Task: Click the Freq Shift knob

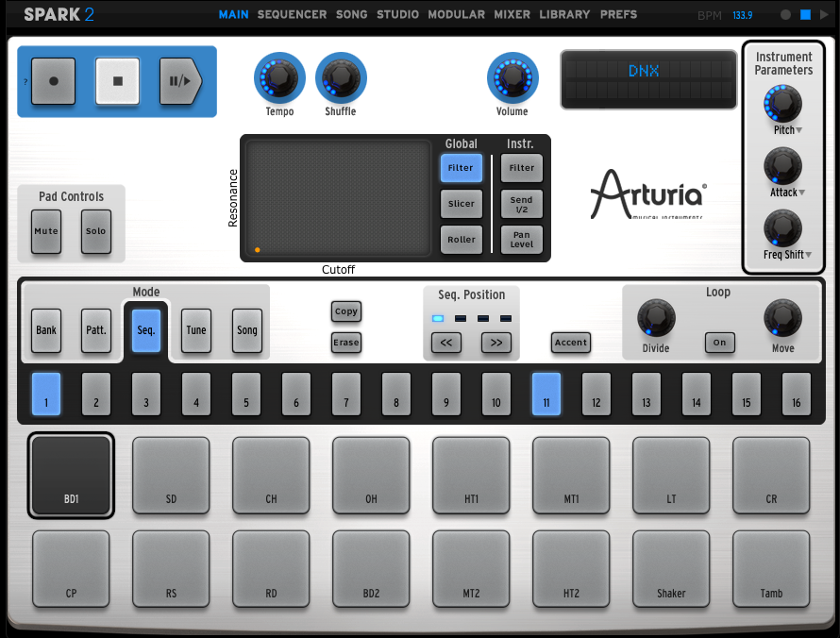Action: pyautogui.click(x=782, y=228)
